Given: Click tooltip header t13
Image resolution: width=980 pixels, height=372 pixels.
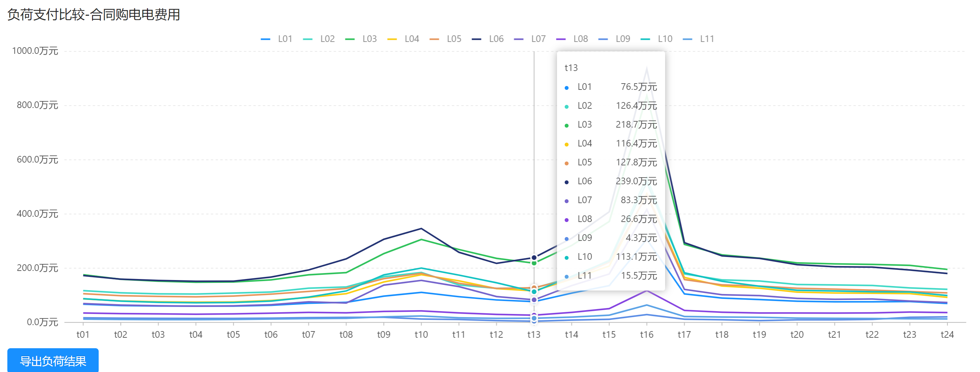Looking at the screenshot, I should click(571, 68).
